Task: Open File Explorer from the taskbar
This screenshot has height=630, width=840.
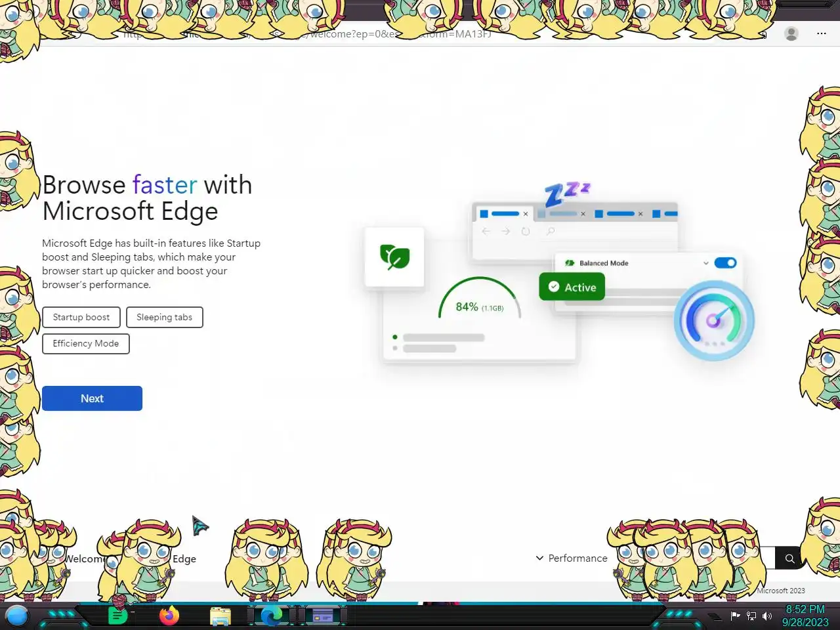Action: coord(220,616)
